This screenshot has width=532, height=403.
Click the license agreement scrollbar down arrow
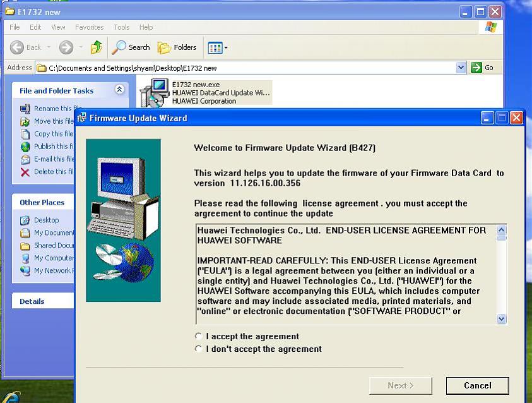[x=502, y=319]
